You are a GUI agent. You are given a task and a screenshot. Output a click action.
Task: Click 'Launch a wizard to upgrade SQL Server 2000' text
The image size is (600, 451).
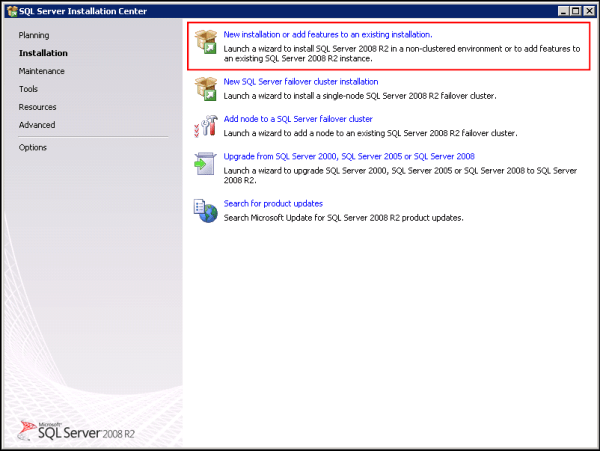[400, 175]
